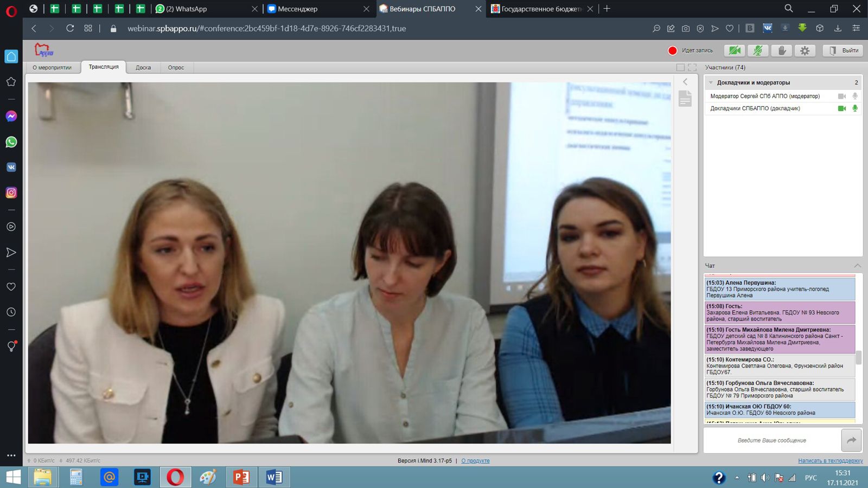Click the Выйти exit button
This screenshot has width=868, height=488.
point(843,50)
